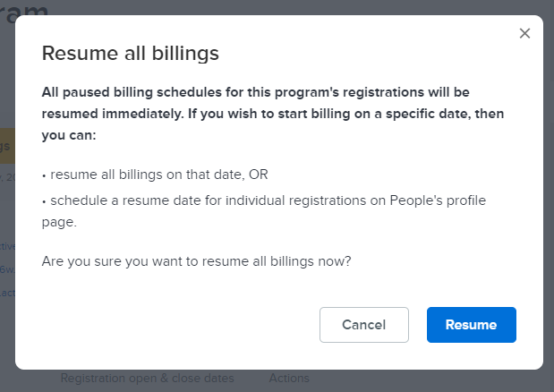
Task: Select the 'Resume all billings' dialog title
Action: [x=131, y=54]
